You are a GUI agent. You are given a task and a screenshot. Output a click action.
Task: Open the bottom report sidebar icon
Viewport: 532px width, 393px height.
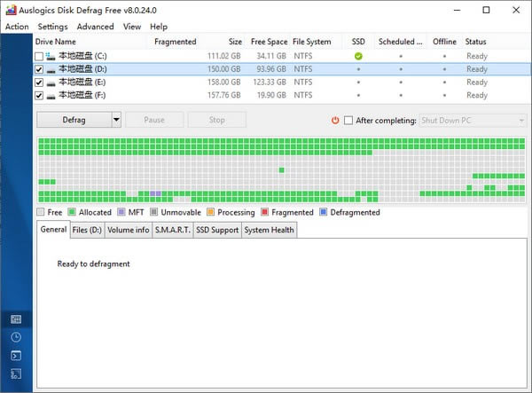click(x=16, y=373)
